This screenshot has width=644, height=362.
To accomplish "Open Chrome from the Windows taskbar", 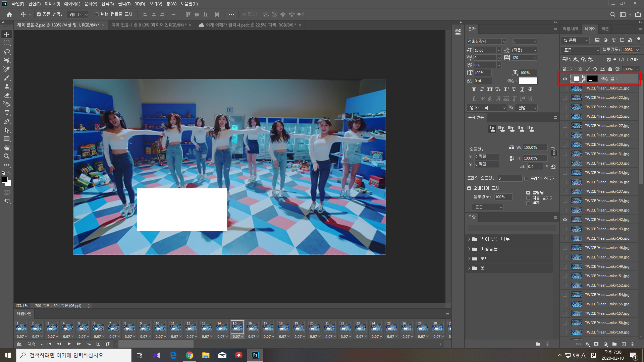I will click(190, 355).
